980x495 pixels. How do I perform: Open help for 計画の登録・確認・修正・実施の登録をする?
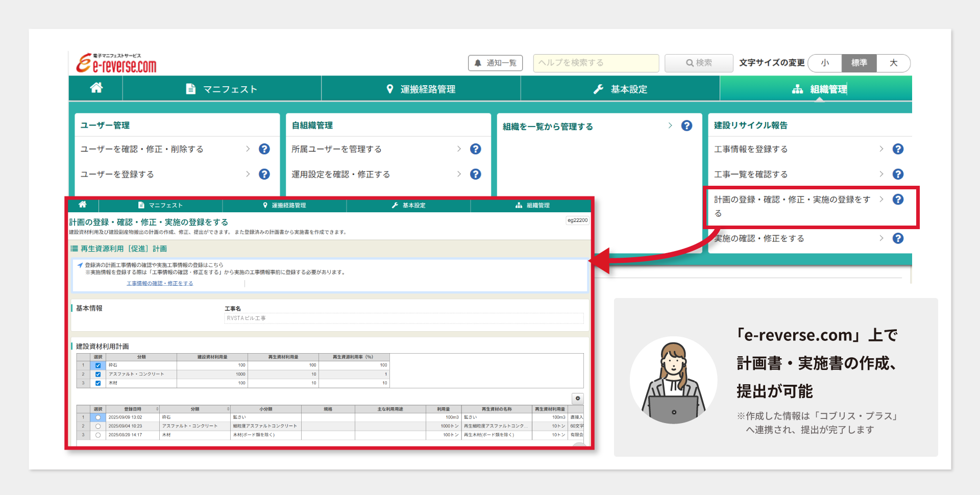click(898, 200)
